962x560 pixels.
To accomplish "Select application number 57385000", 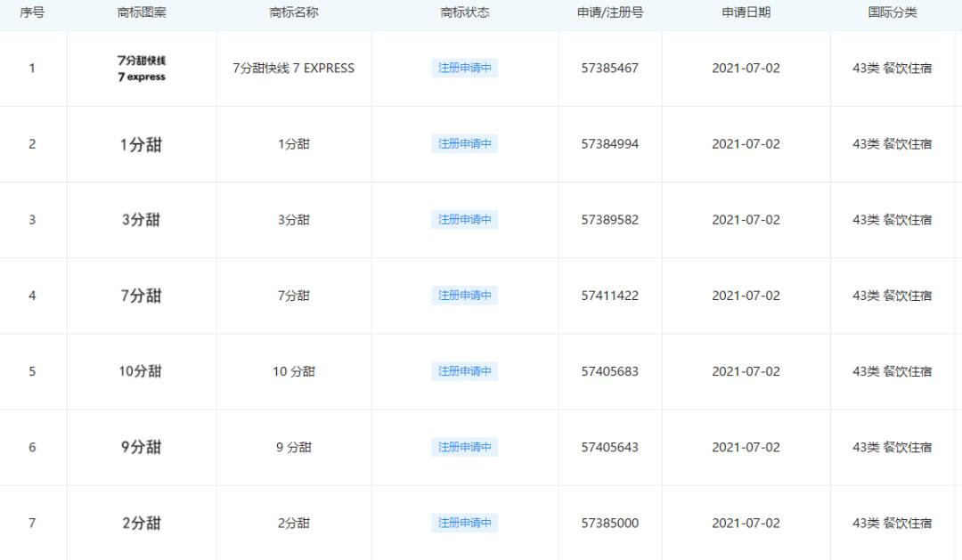I will (610, 523).
